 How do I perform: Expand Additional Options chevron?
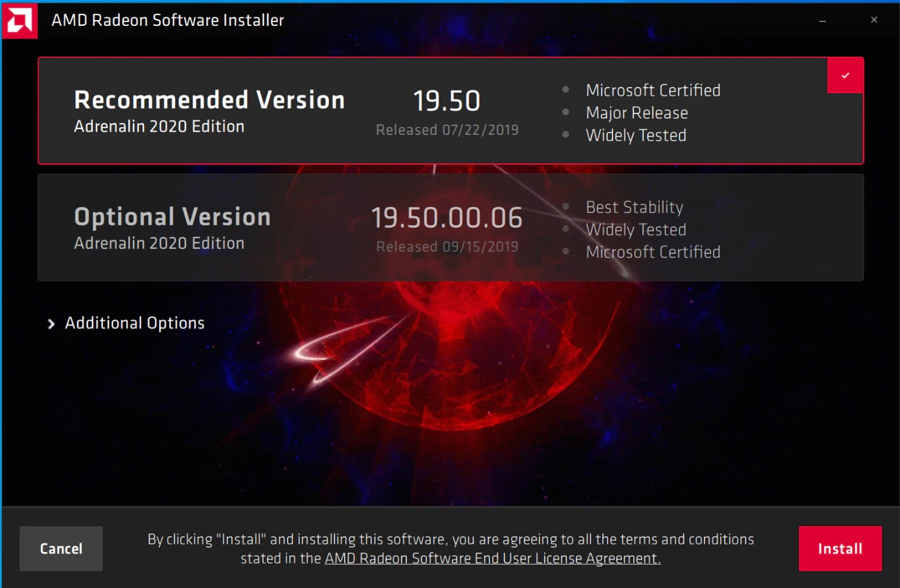coord(51,324)
